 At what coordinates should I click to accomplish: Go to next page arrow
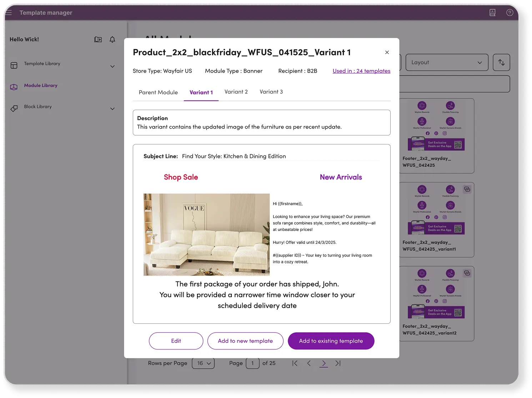323,363
